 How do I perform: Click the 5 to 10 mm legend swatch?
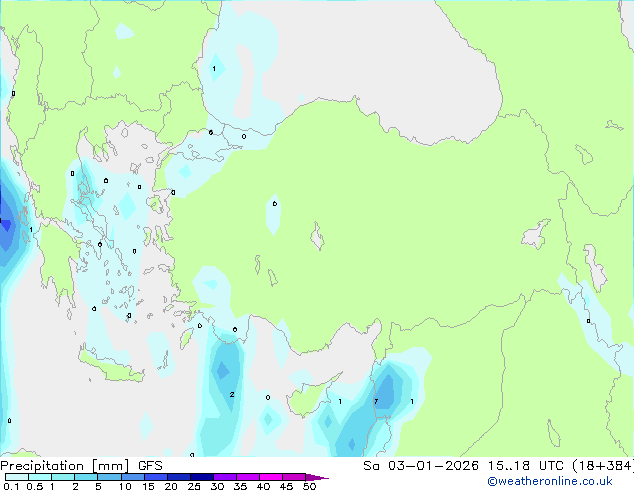click(x=110, y=477)
